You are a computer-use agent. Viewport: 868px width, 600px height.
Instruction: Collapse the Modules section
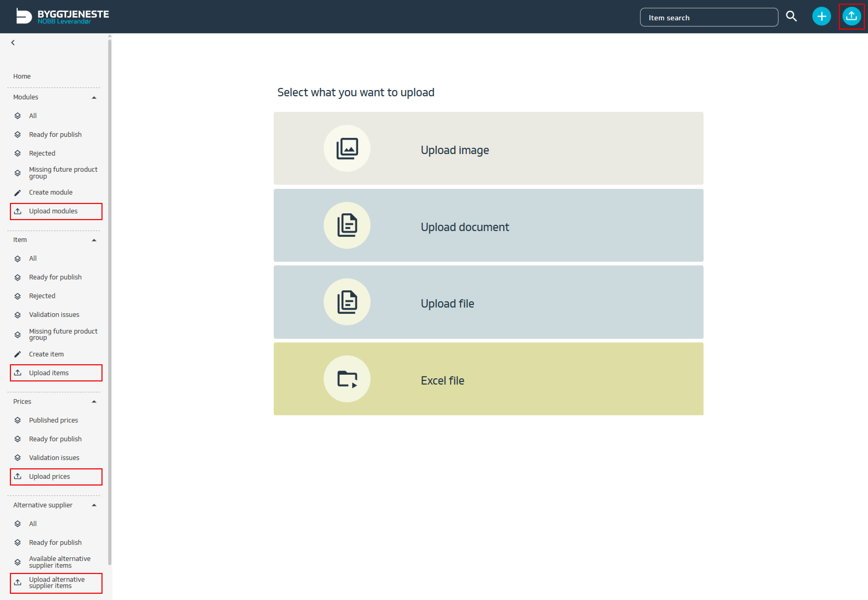pyautogui.click(x=94, y=97)
